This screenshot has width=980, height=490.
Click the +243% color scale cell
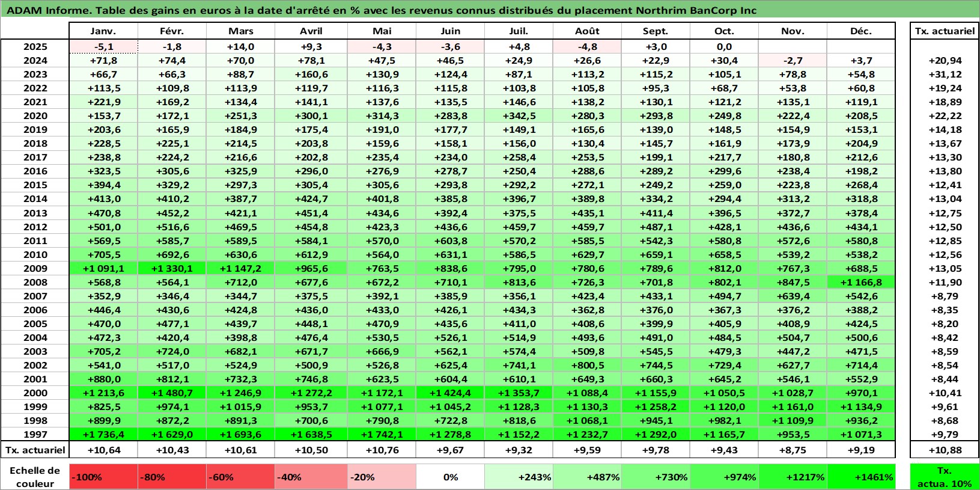[x=519, y=477]
